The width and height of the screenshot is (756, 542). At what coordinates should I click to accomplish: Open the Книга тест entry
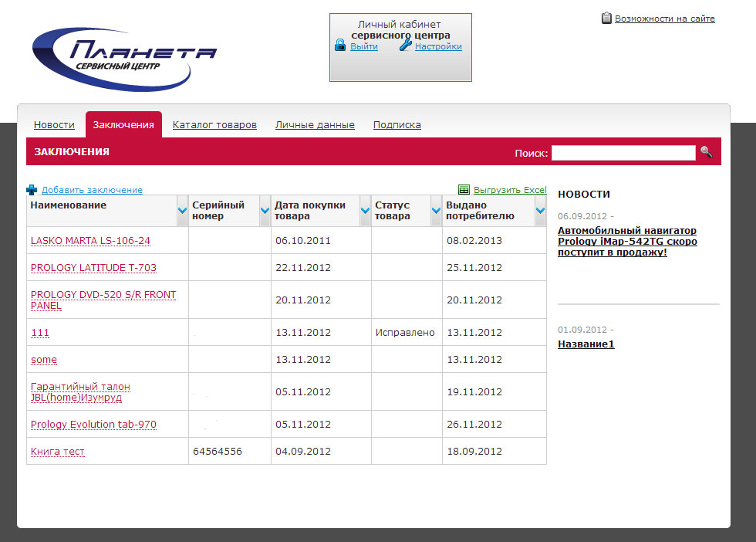(57, 451)
